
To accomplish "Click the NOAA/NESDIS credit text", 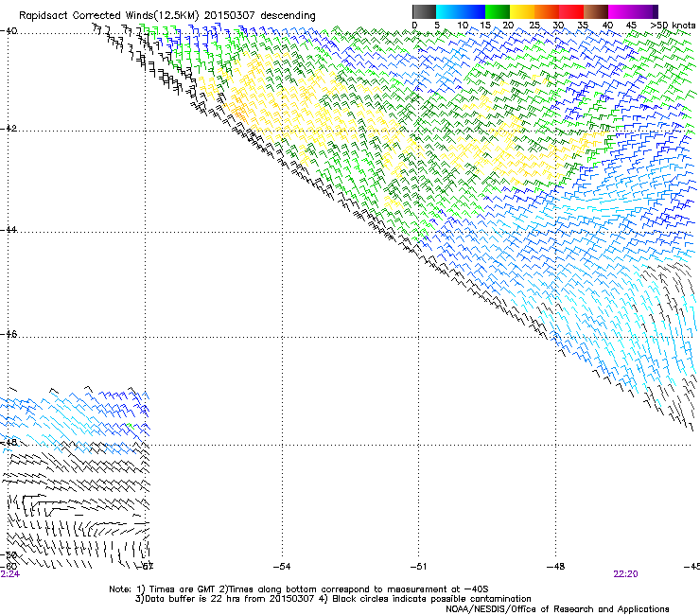I will [557, 609].
